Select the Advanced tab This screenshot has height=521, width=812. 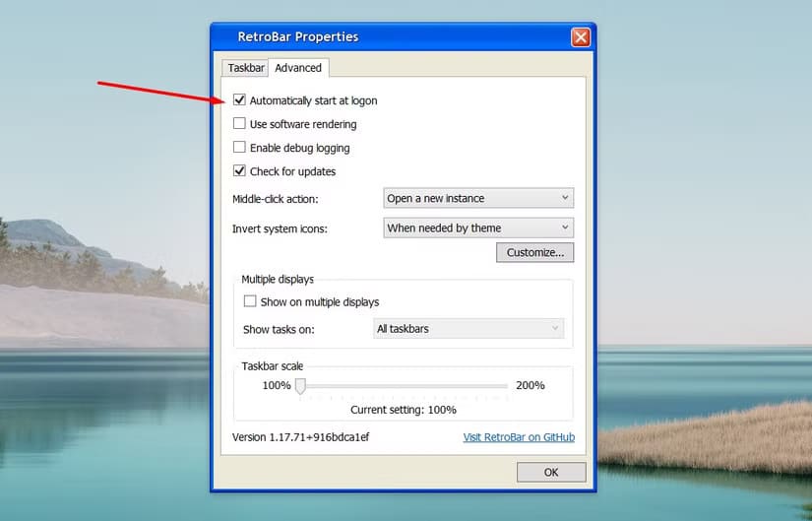pyautogui.click(x=298, y=68)
